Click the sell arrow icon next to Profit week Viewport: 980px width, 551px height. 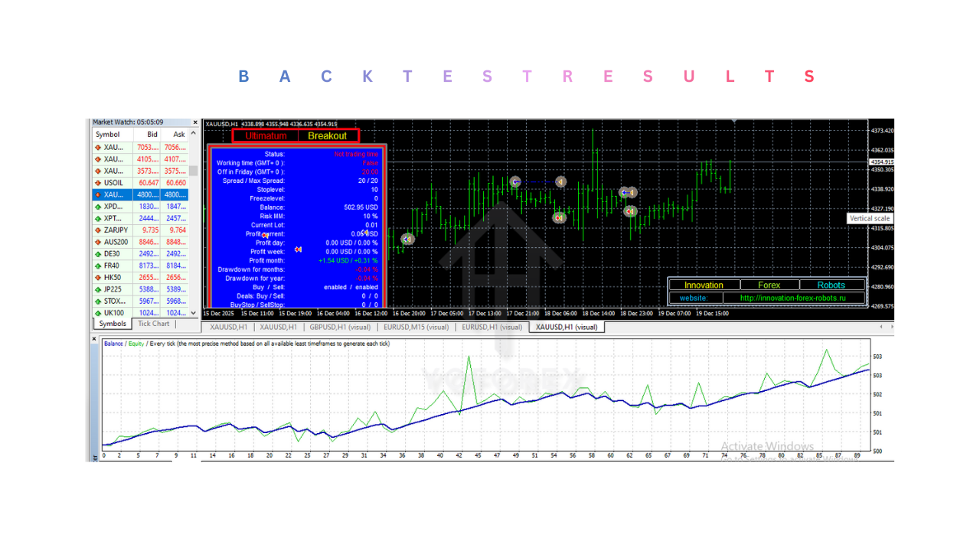point(299,249)
